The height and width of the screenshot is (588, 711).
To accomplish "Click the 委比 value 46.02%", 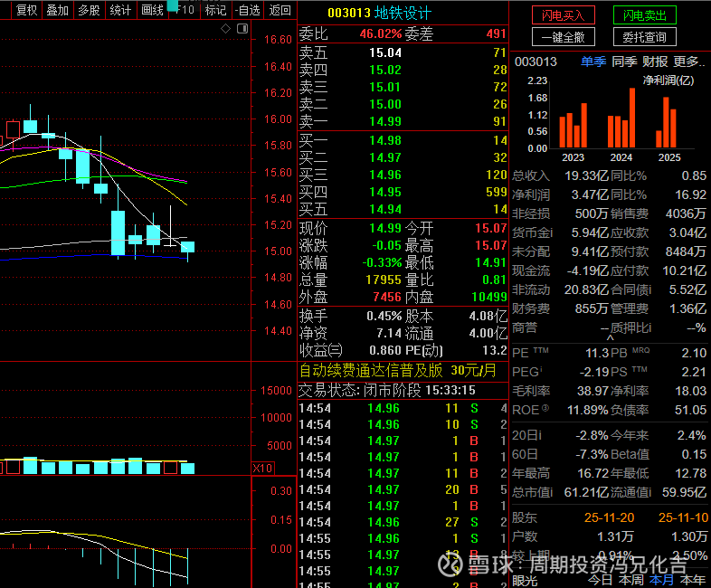I will pyautogui.click(x=381, y=34).
